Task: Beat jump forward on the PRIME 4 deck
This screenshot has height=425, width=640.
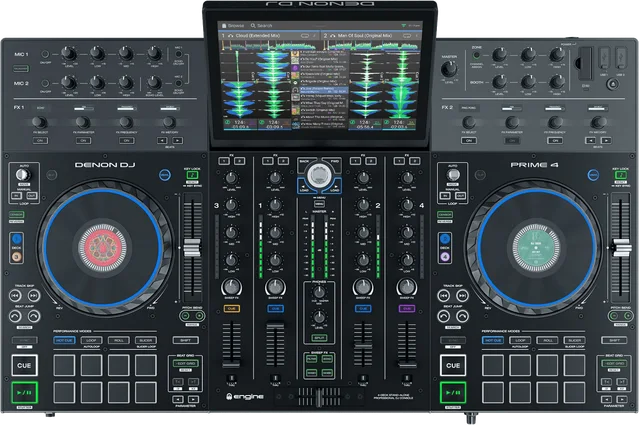Action: pyautogui.click(x=462, y=316)
